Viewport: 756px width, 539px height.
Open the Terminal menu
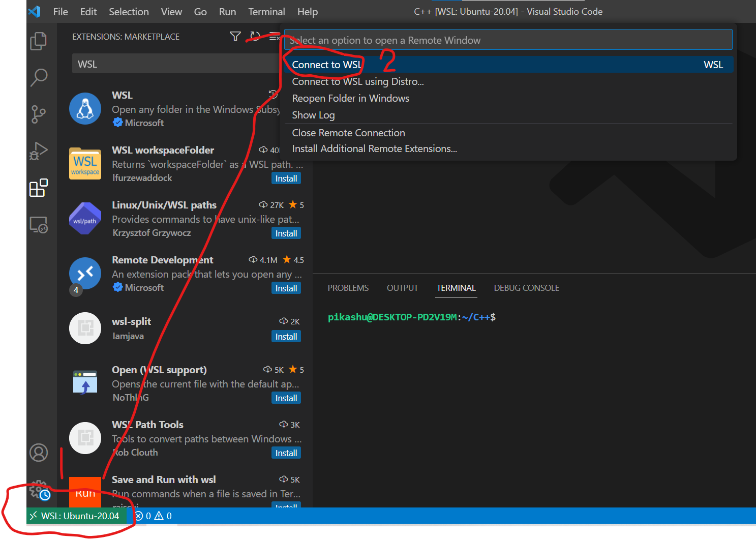click(266, 12)
